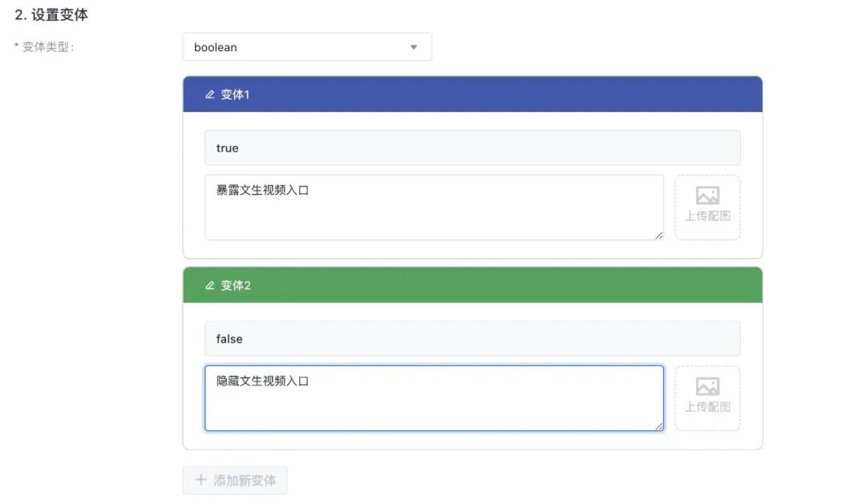Focus the 'true' value input field
This screenshot has height=504, width=866.
click(473, 148)
